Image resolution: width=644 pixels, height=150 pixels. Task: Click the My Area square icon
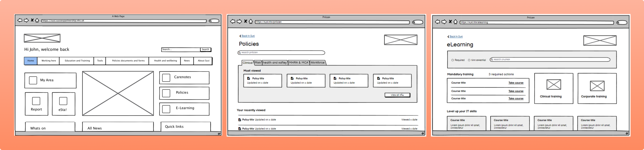pos(33,80)
